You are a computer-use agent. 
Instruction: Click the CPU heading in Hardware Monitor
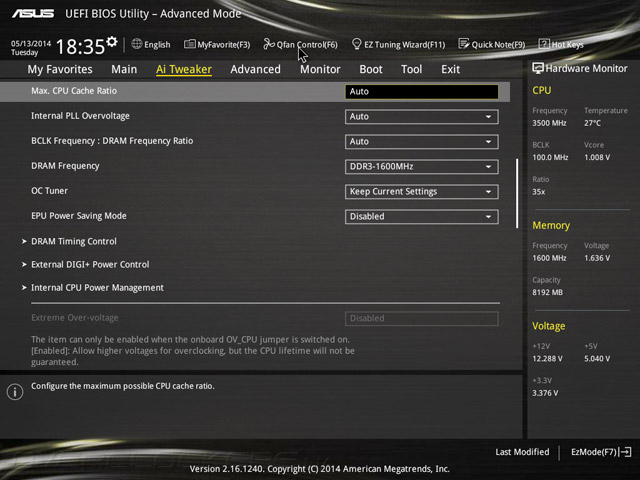pos(542,90)
